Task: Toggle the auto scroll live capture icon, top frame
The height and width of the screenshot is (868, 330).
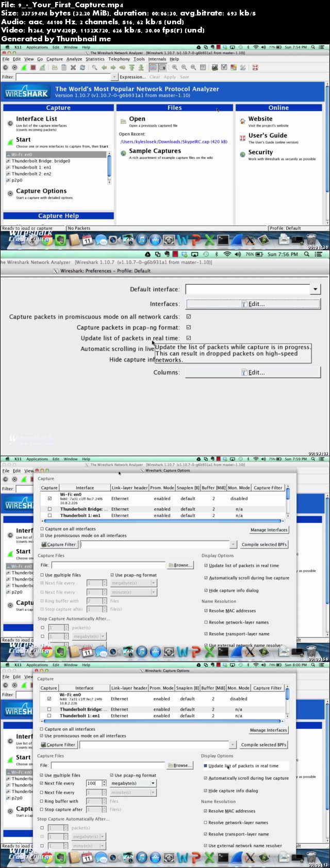Action: click(162, 68)
